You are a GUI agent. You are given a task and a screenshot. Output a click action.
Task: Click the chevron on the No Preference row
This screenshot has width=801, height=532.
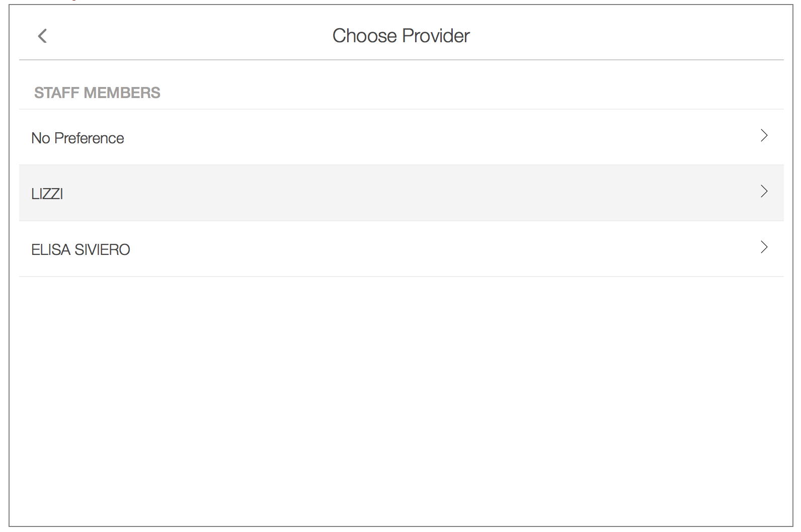click(764, 136)
